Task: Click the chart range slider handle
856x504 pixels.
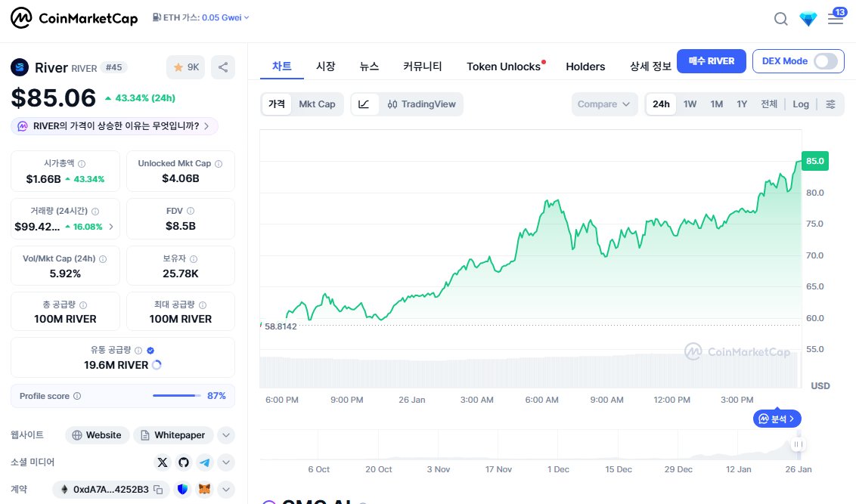Action: pos(798,444)
